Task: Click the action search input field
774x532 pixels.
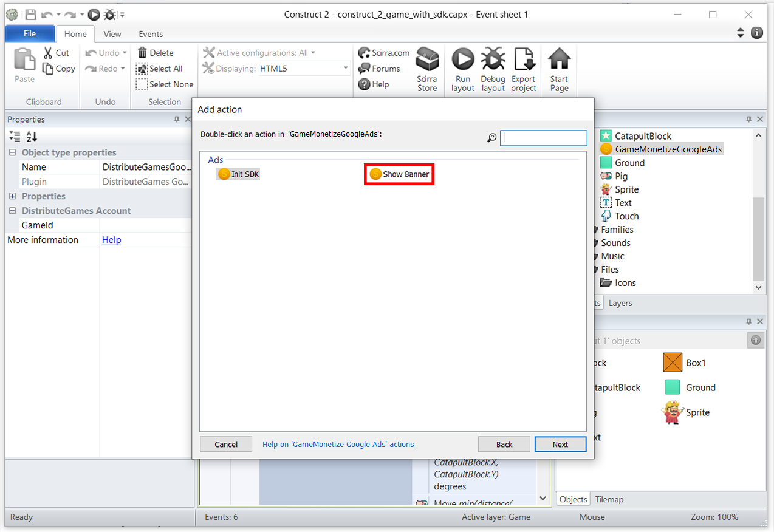Action: click(x=544, y=138)
